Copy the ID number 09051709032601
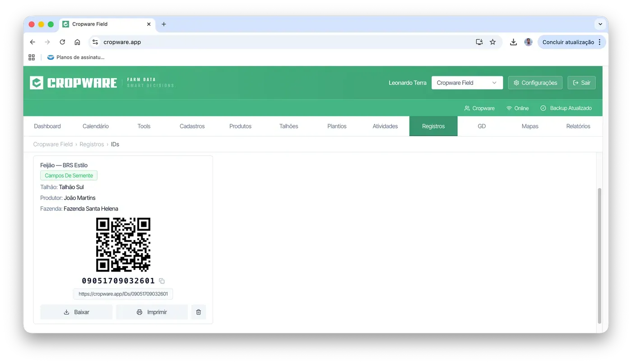632x364 pixels. click(162, 281)
